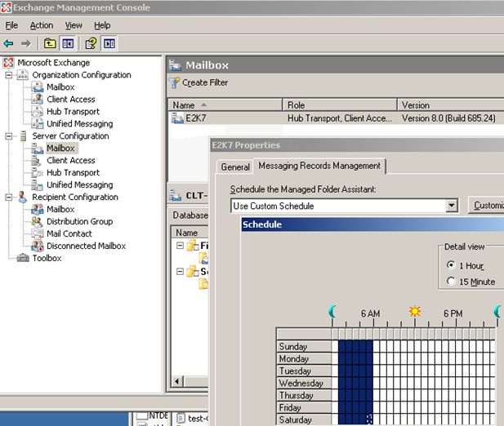Screen dimensions: 504x426
Task: Open the Action menu
Action: click(42, 25)
